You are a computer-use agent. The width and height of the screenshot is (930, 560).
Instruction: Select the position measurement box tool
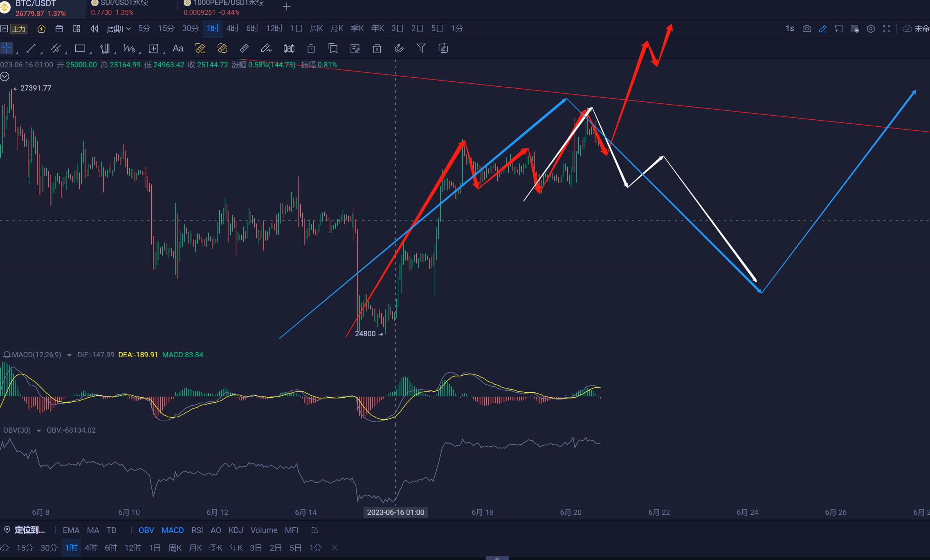(153, 49)
